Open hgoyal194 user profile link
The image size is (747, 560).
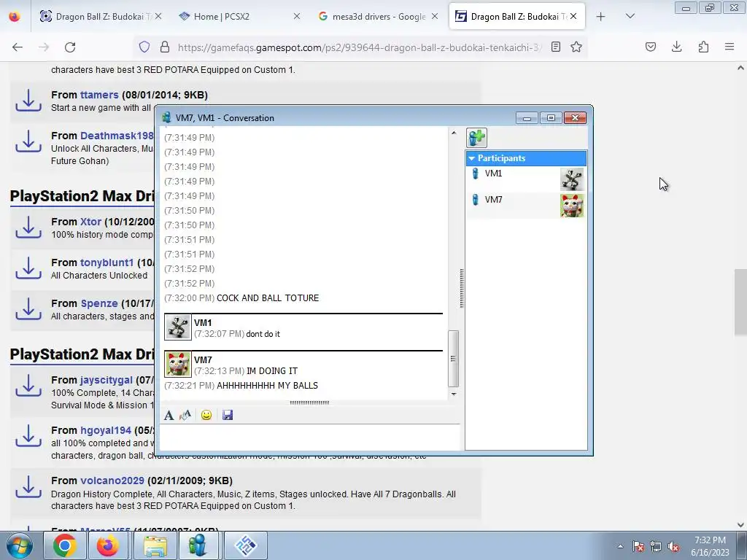click(x=105, y=430)
